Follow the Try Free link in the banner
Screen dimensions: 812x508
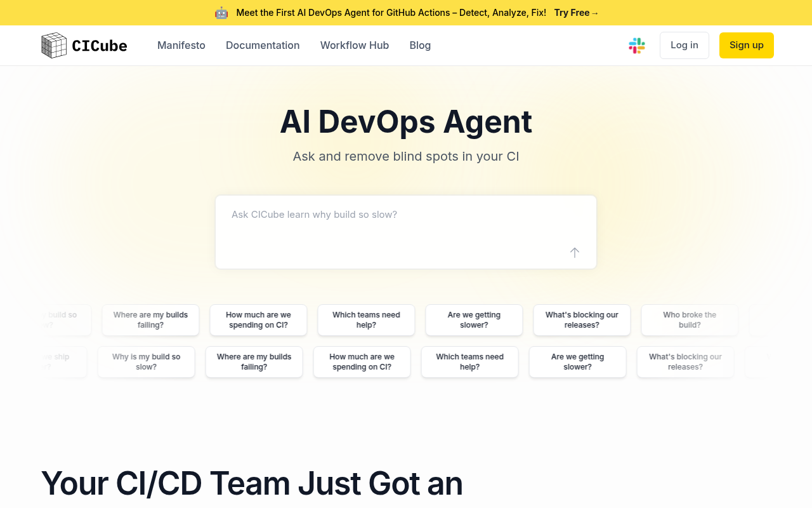click(x=574, y=12)
